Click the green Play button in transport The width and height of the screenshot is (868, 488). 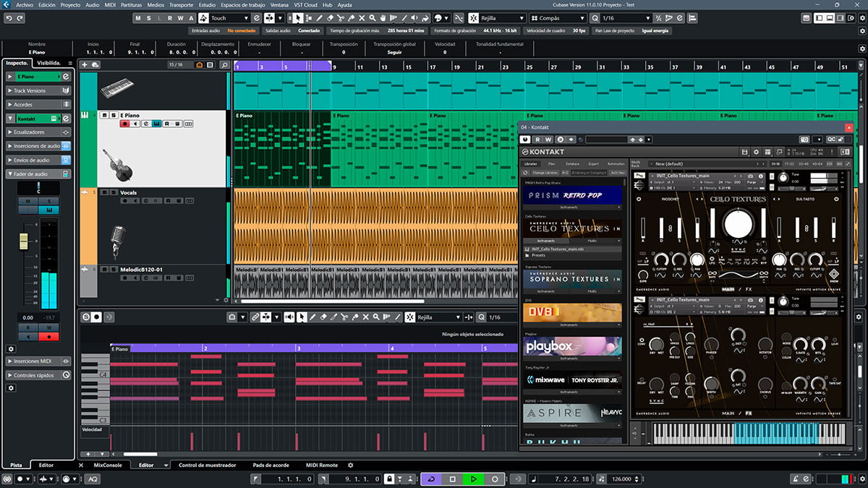474,479
